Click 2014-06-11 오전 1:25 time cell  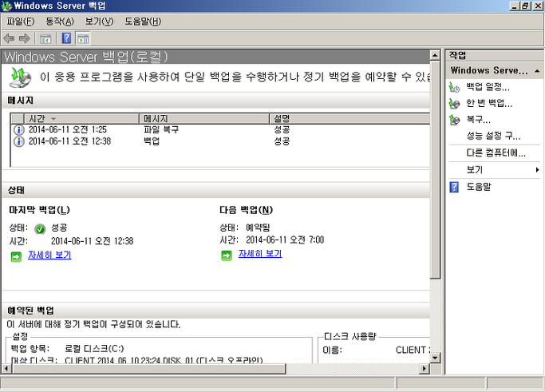coord(68,130)
